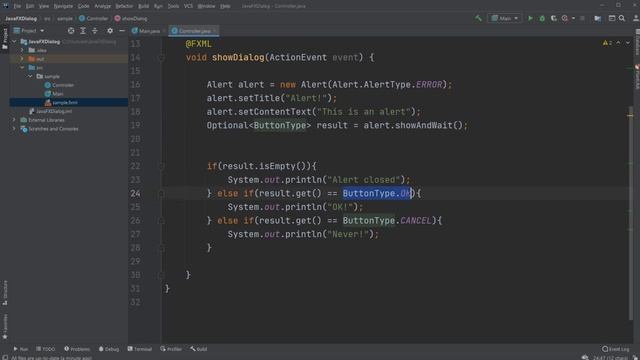The image size is (640, 360).
Task: Open dropdown arrow next to profiler icon
Action: coord(573,18)
